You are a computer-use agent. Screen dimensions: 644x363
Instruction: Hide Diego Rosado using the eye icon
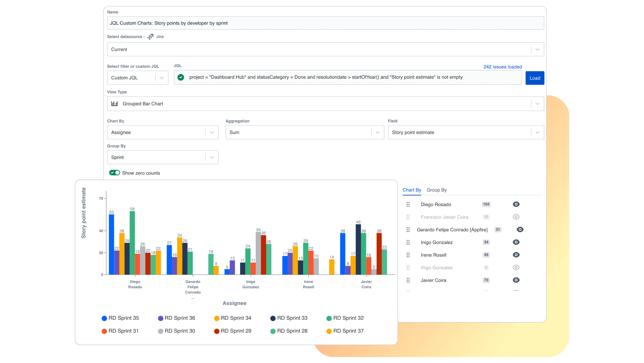[516, 204]
